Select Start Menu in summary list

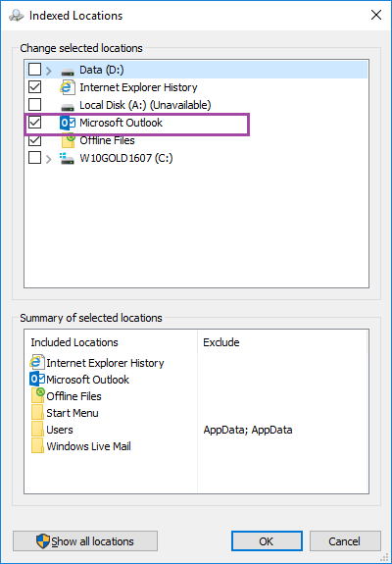pos(73,413)
